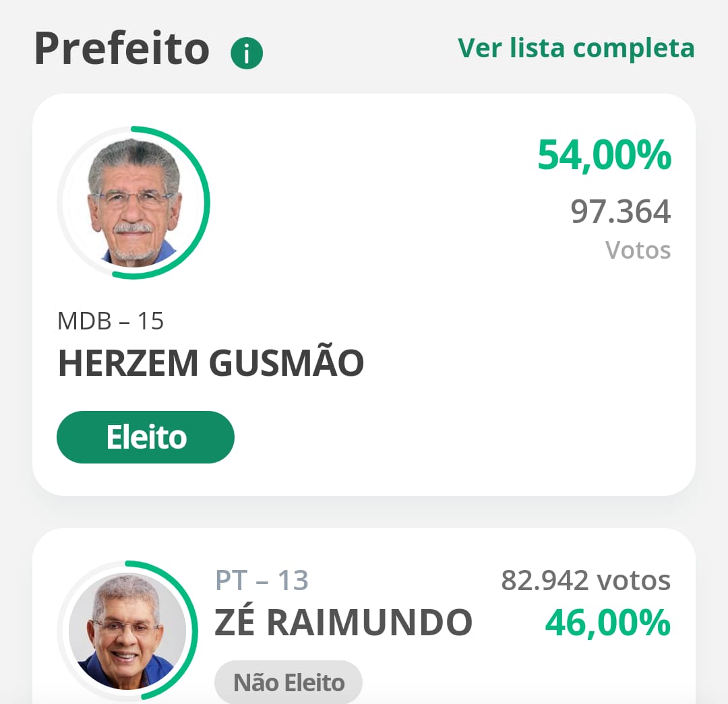Click the Votos label under 97.364
Screen dimensions: 728x704
click(638, 250)
